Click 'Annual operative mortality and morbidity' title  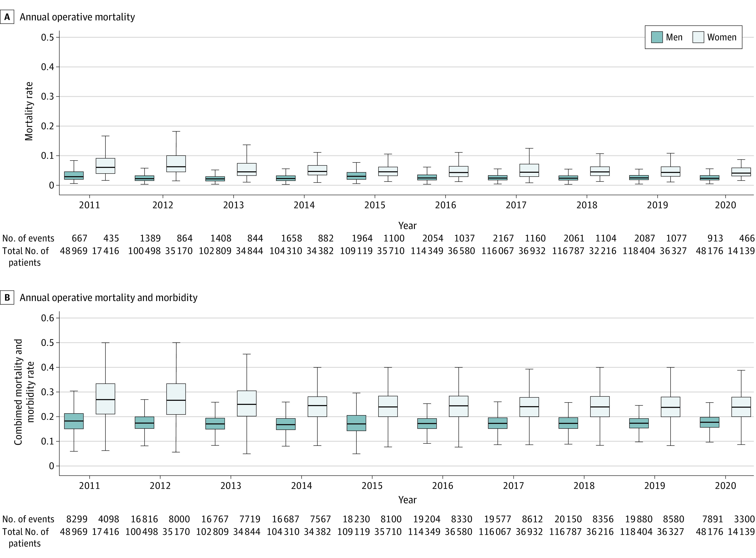pos(108,298)
